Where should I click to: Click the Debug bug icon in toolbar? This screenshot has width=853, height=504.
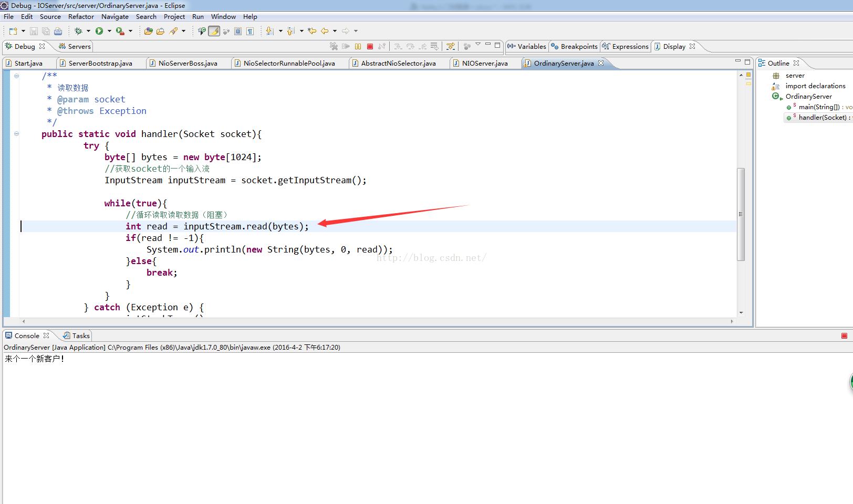point(78,31)
